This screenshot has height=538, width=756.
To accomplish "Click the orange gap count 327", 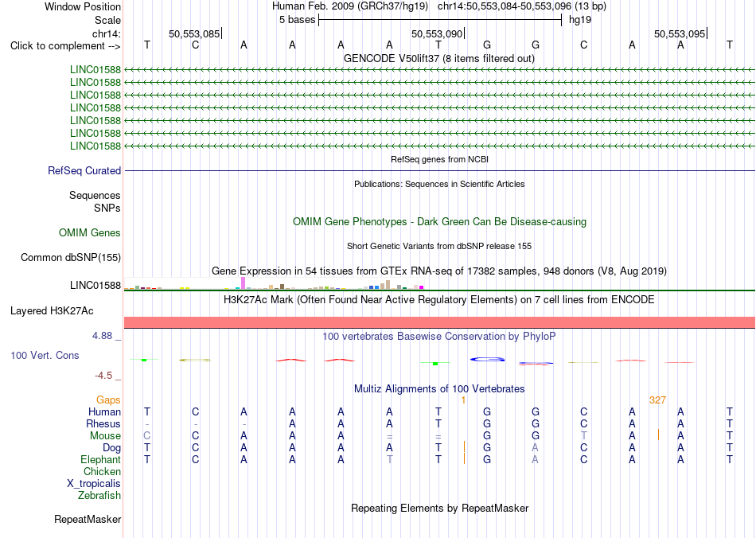I will click(657, 400).
